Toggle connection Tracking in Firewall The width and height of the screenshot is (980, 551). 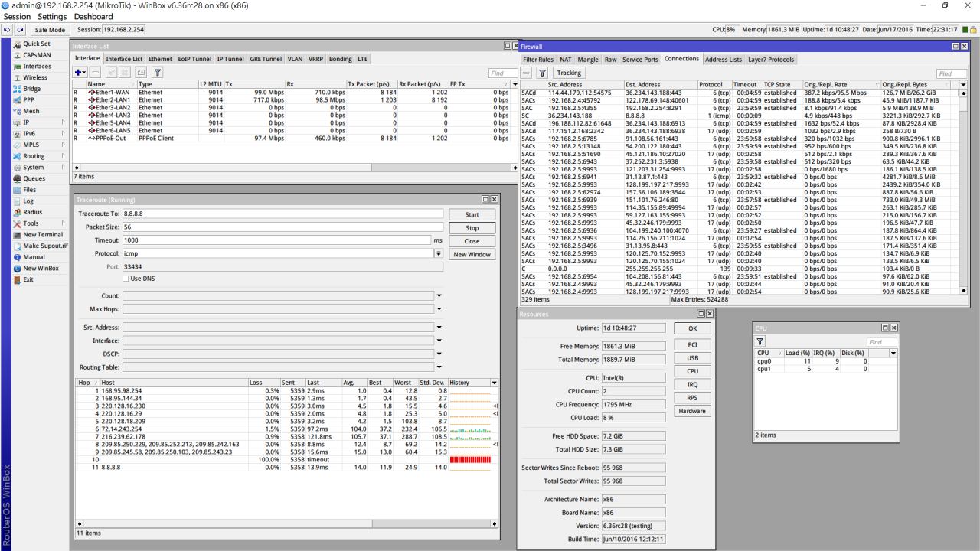pos(568,73)
